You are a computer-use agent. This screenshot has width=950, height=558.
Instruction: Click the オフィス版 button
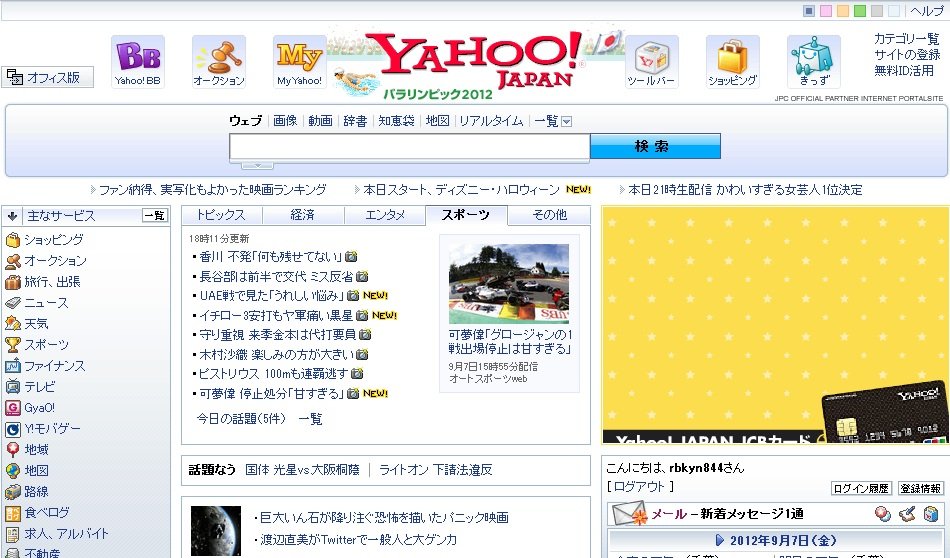(x=48, y=77)
